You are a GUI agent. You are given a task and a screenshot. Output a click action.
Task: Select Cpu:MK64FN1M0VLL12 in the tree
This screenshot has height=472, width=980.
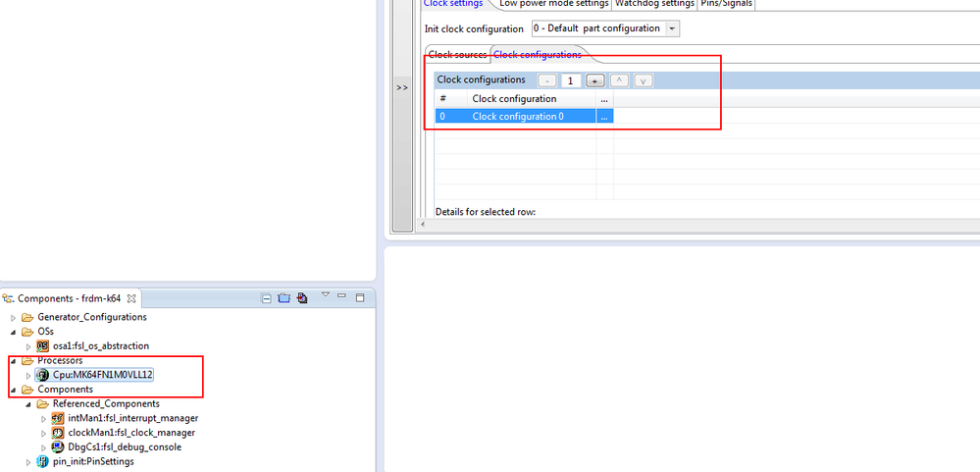point(102,375)
